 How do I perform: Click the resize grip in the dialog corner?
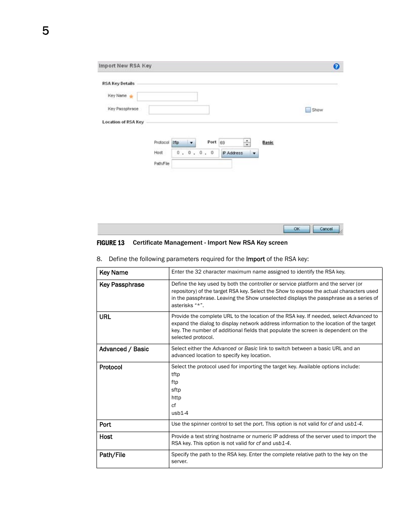(x=341, y=232)
